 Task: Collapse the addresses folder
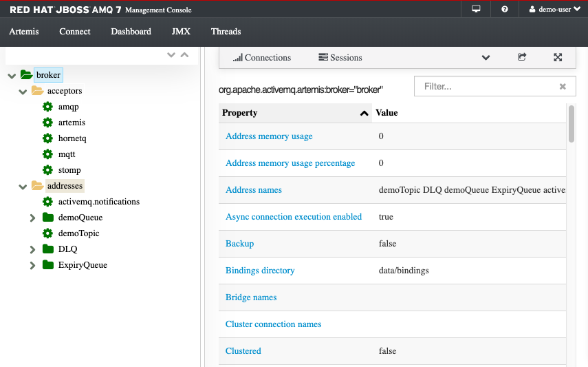pos(23,187)
